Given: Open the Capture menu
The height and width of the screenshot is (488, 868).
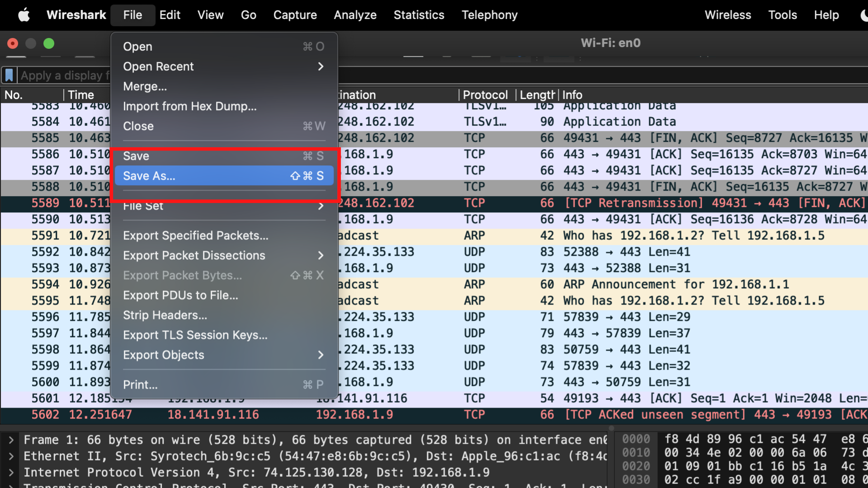Looking at the screenshot, I should point(295,15).
